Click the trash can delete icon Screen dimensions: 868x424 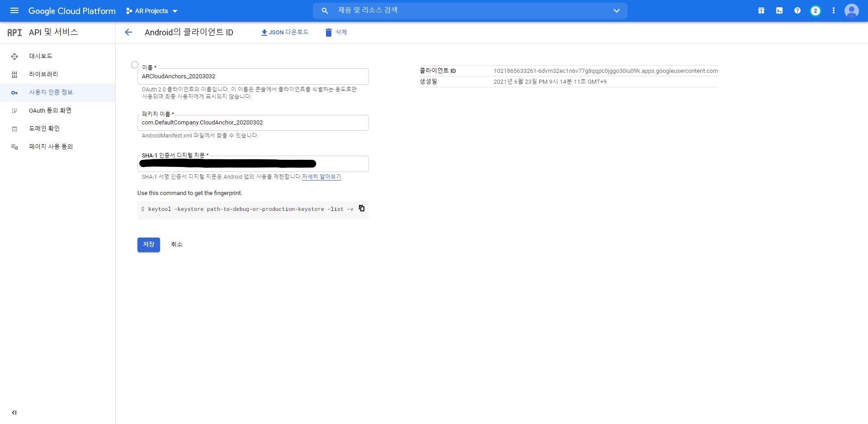pyautogui.click(x=329, y=32)
